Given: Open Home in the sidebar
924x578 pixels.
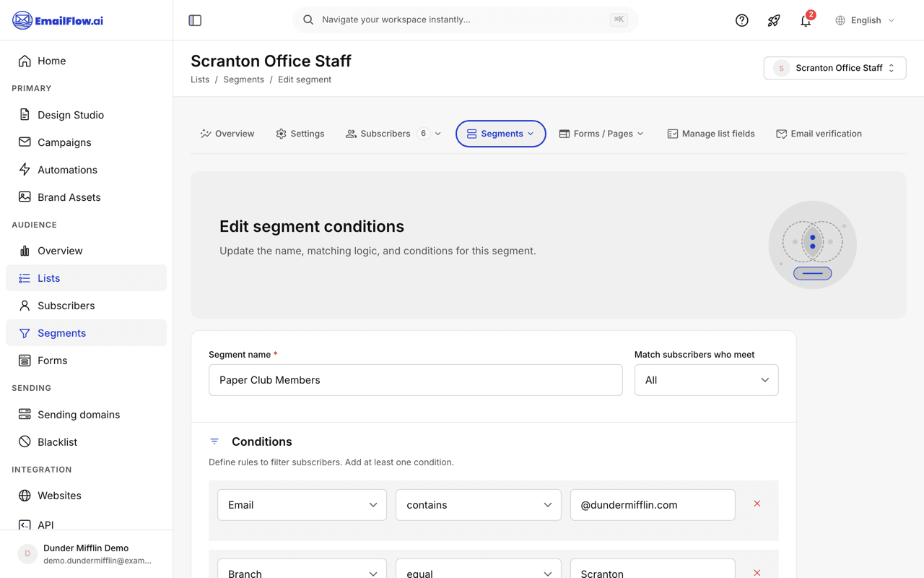Looking at the screenshot, I should coord(86,61).
